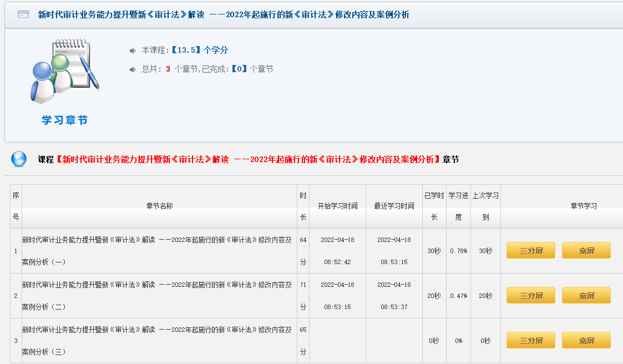Click the red course title in the 章节 heading
Screen dimensions: 623x364
pos(248,159)
